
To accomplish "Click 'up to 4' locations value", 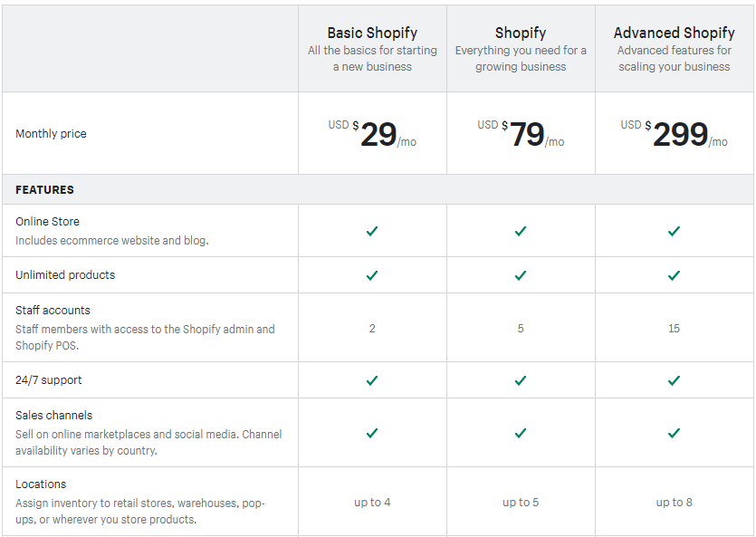I will 372,503.
